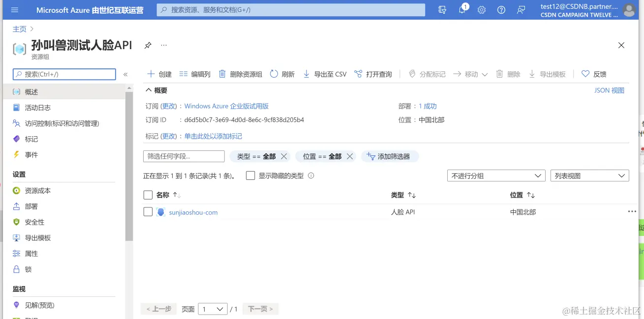Open the Overview menu item
Screen dimensions: 644x319
[64, 92]
